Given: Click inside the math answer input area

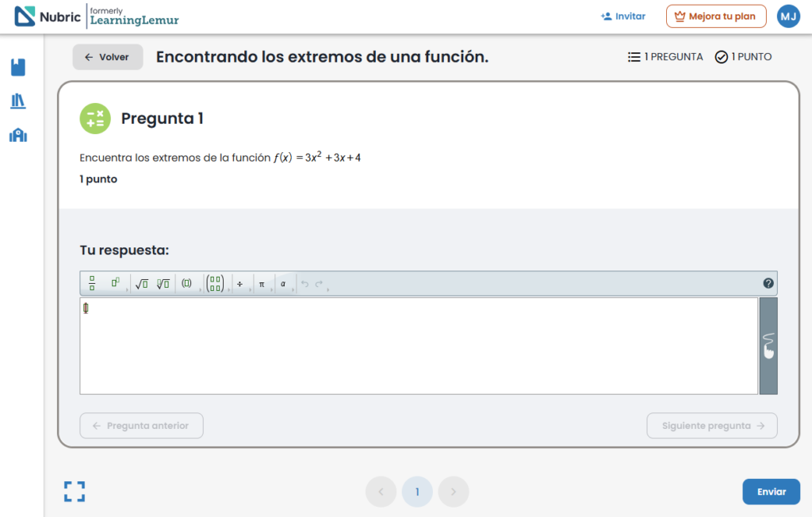Looking at the screenshot, I should [x=419, y=346].
